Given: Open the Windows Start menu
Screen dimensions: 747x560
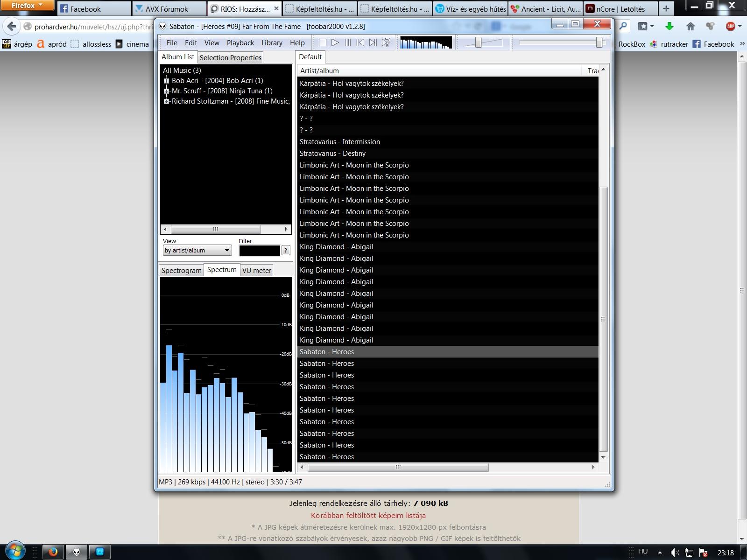Looking at the screenshot, I should [x=15, y=550].
